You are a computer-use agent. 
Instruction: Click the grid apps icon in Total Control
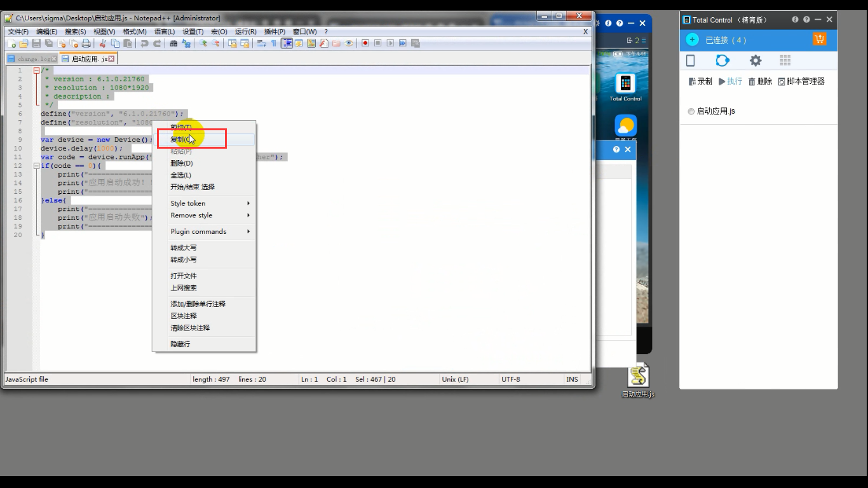coord(785,60)
